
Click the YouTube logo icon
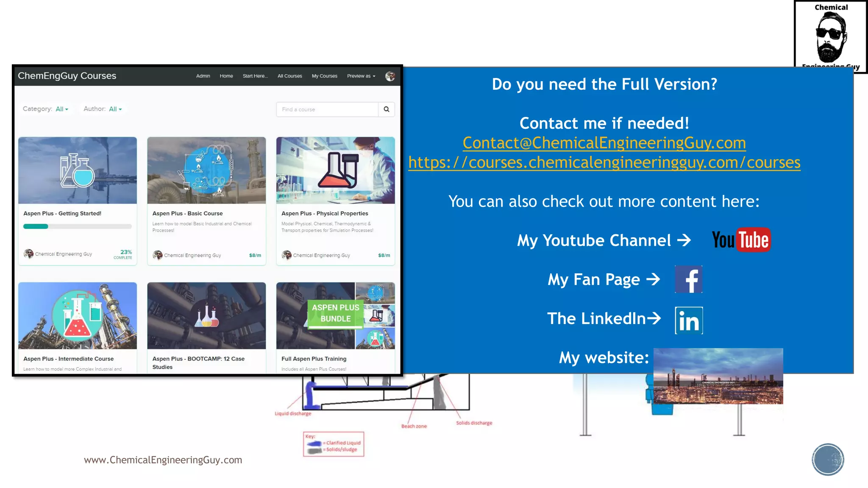pos(741,240)
